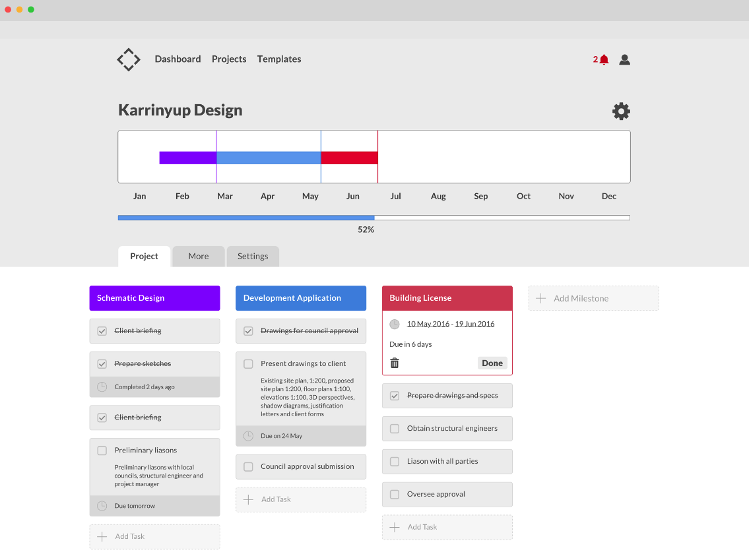749x560 pixels.
Task: Click clock icon next to Due tomorrow
Action: pos(102,506)
